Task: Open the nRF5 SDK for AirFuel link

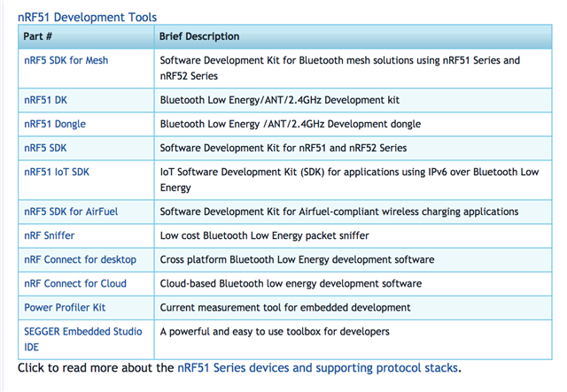Action: tap(71, 211)
